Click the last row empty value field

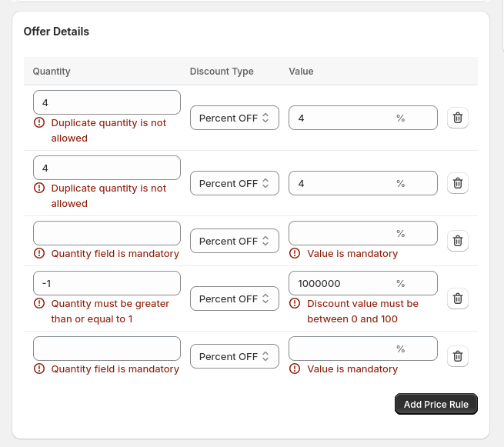342,349
